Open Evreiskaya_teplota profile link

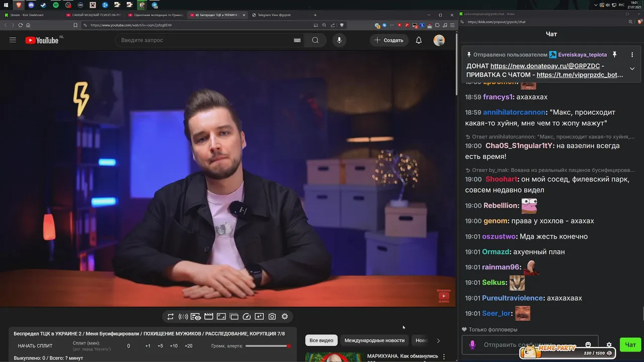tap(582, 54)
